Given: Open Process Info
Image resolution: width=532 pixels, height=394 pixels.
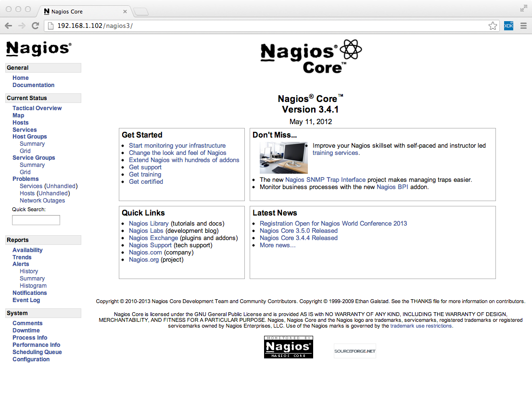Looking at the screenshot, I should (x=30, y=337).
